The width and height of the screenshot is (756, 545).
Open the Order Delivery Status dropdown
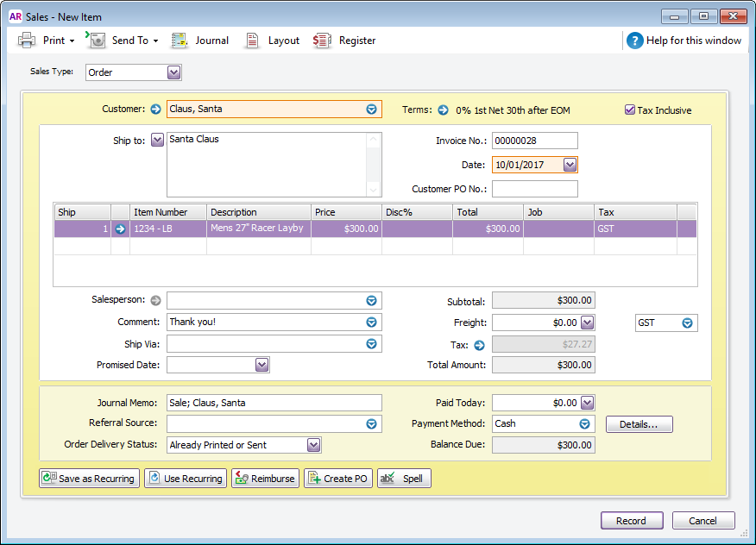314,445
